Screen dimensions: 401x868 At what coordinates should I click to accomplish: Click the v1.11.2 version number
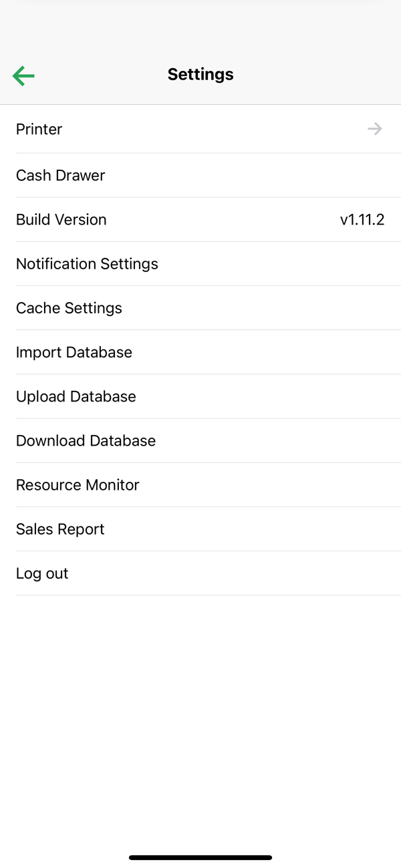click(x=362, y=219)
